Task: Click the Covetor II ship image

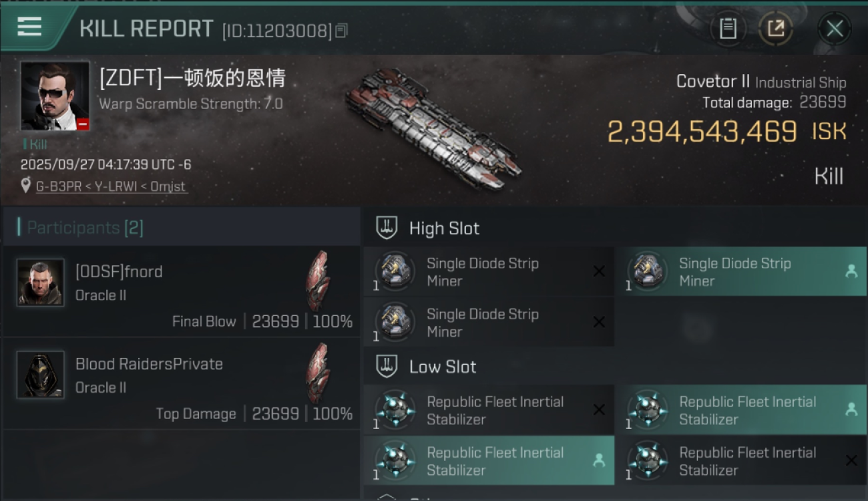Action: [x=433, y=129]
